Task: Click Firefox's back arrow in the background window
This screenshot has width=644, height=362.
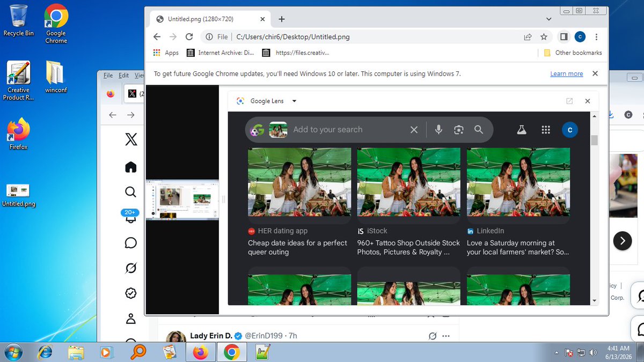Action: (113, 115)
